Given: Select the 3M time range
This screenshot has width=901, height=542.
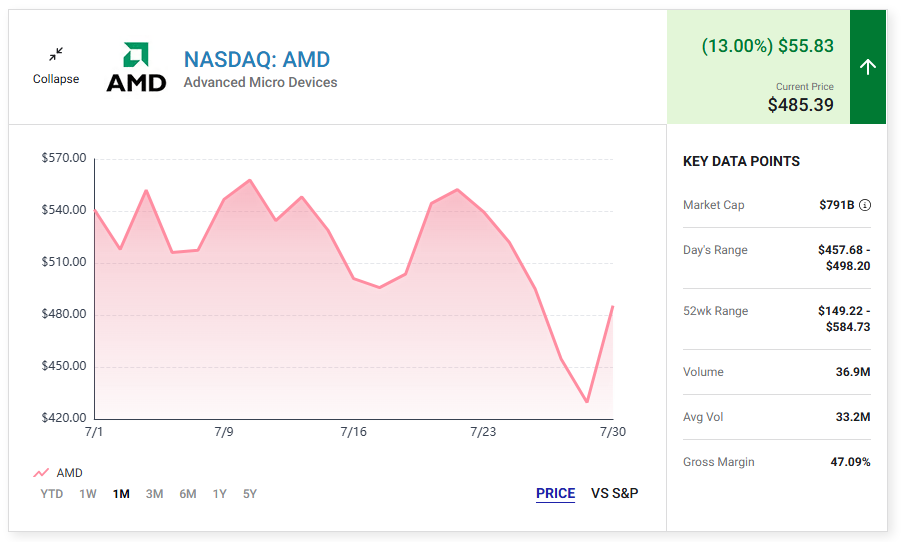Looking at the screenshot, I should [x=155, y=494].
